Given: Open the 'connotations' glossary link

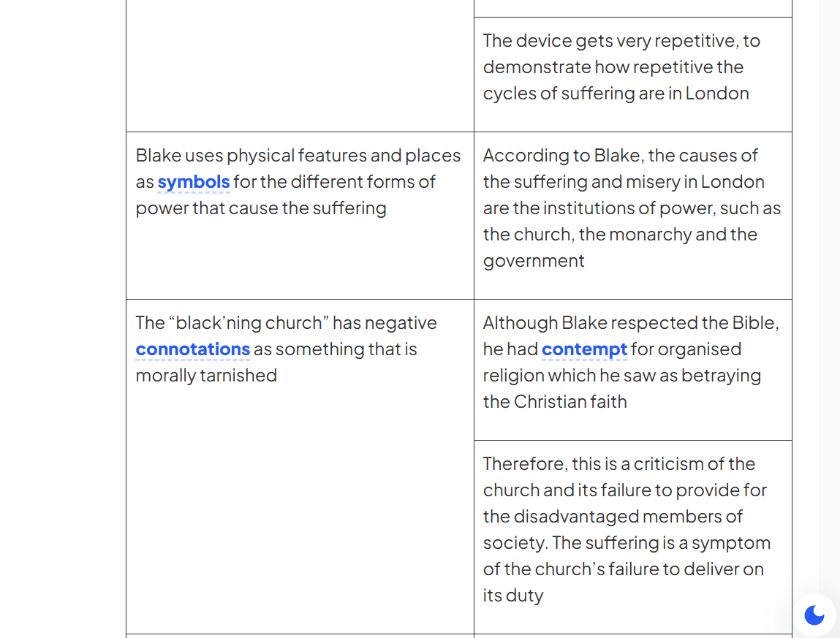Looking at the screenshot, I should [193, 349].
